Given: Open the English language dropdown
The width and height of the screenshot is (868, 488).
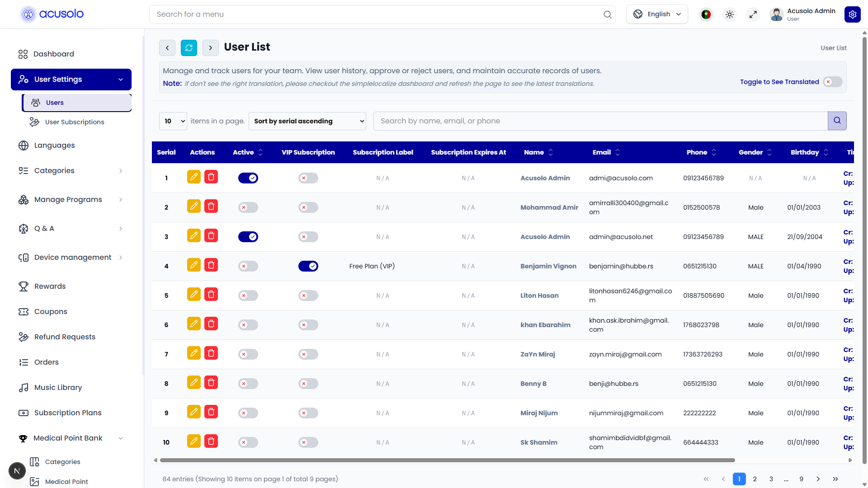Looking at the screenshot, I should [x=657, y=14].
